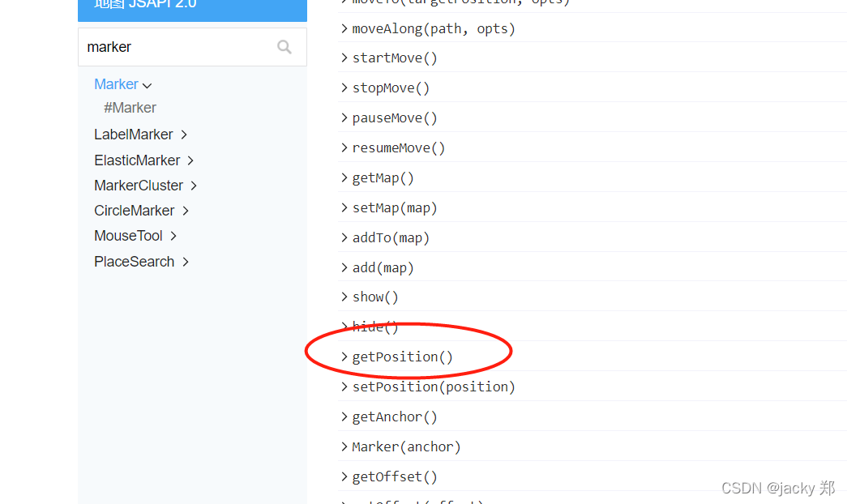
Task: Select the Marker(anchor) method text
Action: 406,446
